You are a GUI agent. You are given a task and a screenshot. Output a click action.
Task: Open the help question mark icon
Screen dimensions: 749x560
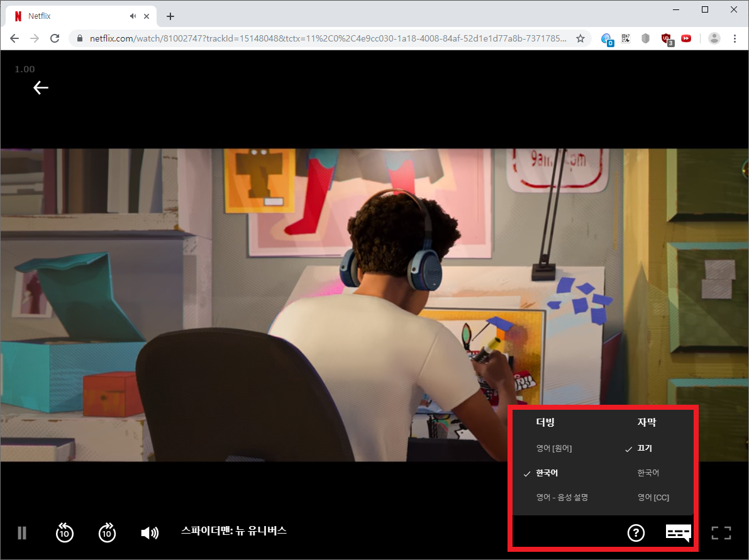click(x=636, y=533)
